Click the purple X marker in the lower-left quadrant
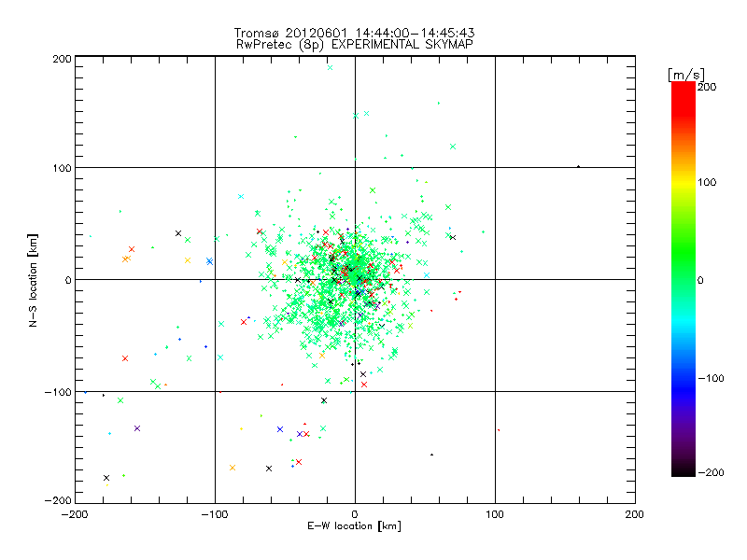747x560 pixels. pos(137,428)
